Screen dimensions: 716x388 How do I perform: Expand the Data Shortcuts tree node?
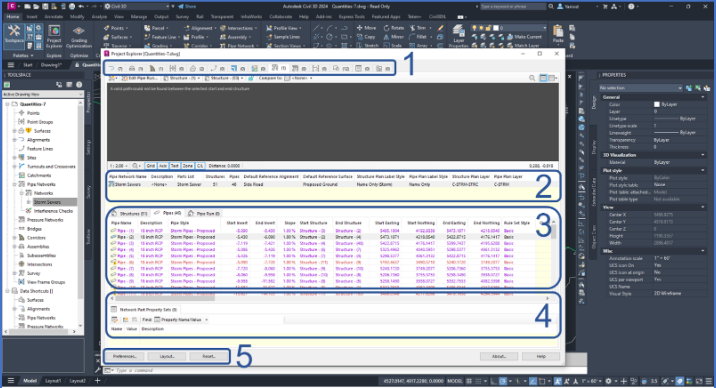tap(8, 291)
